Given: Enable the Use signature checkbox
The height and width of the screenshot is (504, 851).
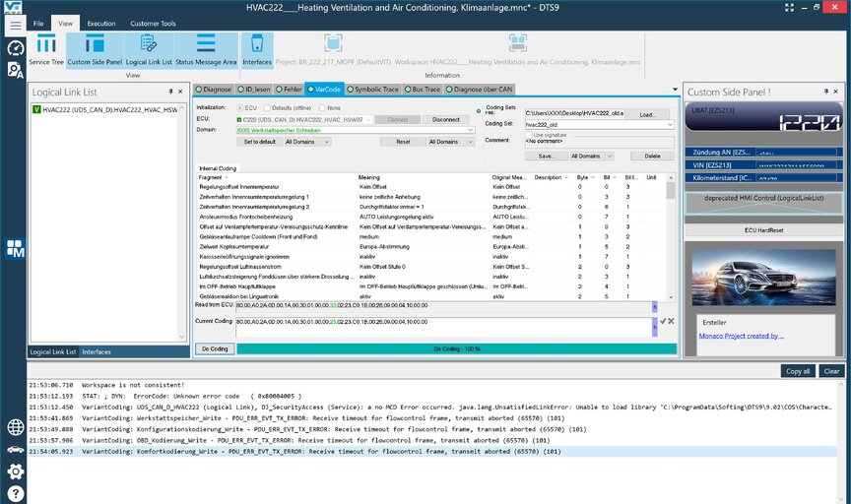Looking at the screenshot, I should (x=528, y=135).
